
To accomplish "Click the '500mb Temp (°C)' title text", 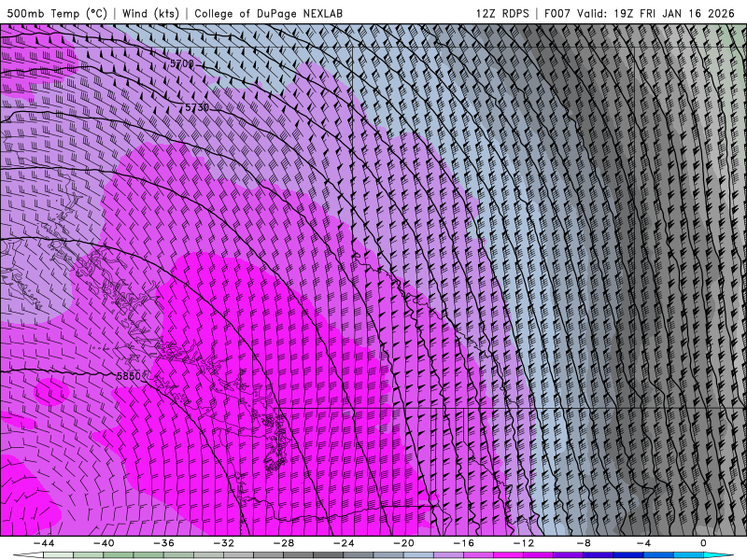I will [x=57, y=13].
